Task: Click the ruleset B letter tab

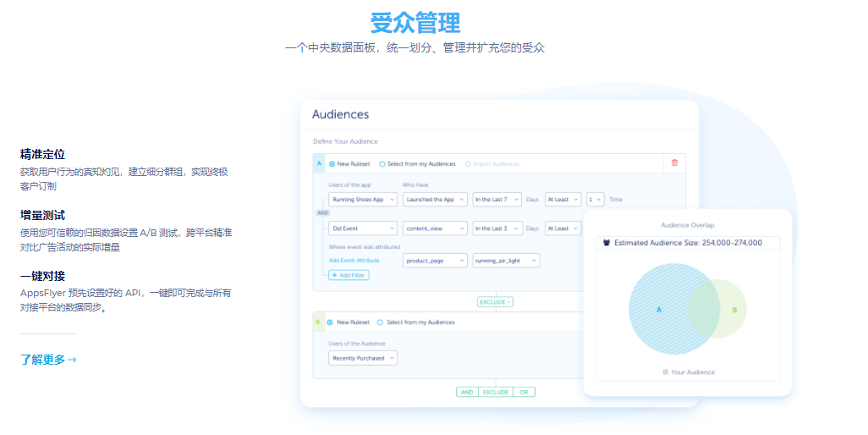Action: (318, 322)
